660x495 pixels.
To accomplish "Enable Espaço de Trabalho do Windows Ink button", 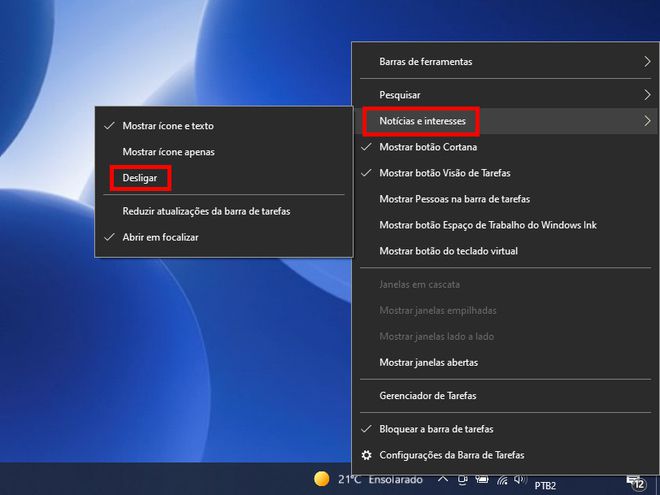I will tap(505, 225).
